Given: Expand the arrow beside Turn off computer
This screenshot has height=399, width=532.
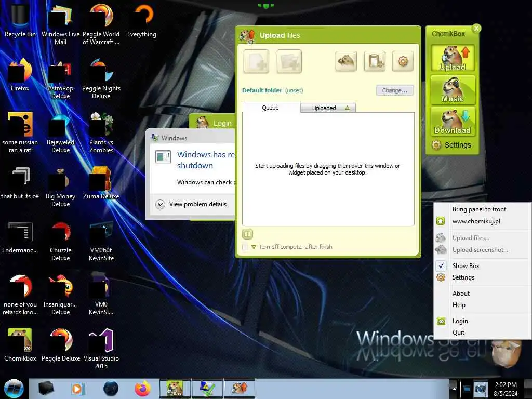Looking at the screenshot, I should pyautogui.click(x=254, y=247).
